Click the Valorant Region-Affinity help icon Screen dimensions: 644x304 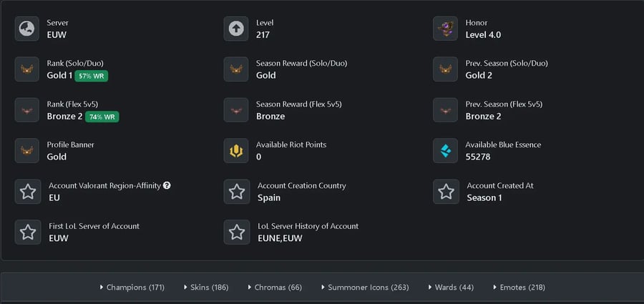click(167, 185)
